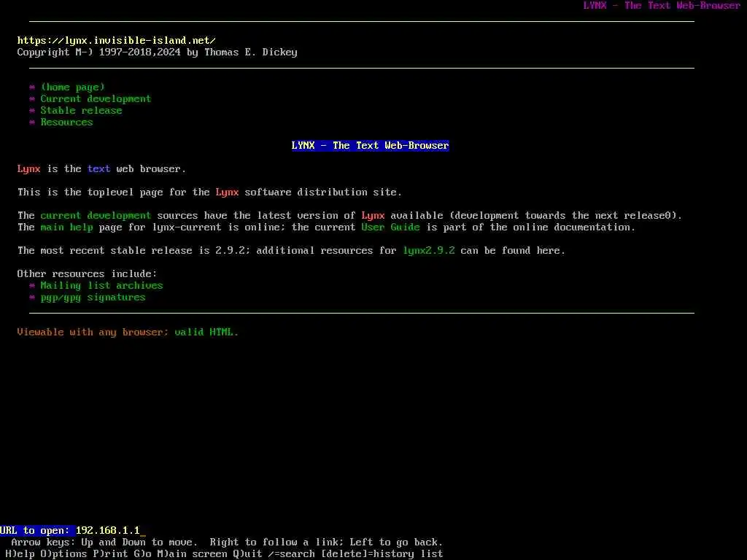Click Q)uit in the bottom command bar
The width and height of the screenshot is (747, 560).
[x=247, y=554]
